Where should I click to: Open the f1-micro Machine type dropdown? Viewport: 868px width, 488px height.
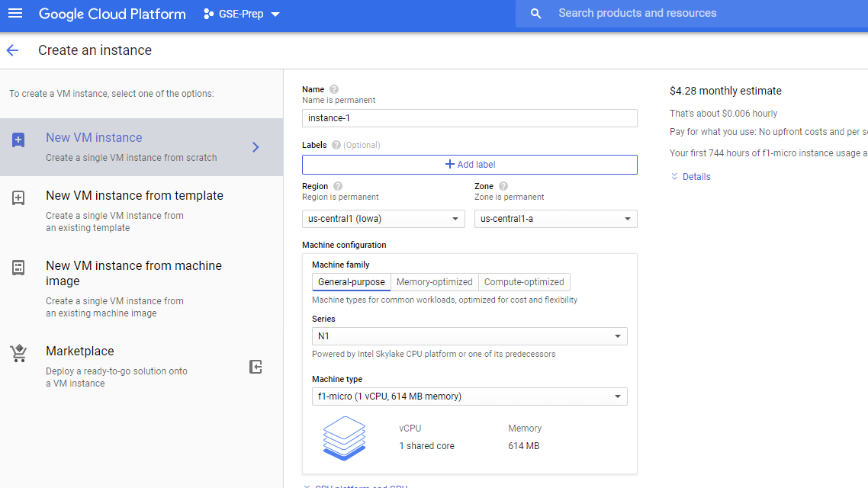(x=469, y=396)
